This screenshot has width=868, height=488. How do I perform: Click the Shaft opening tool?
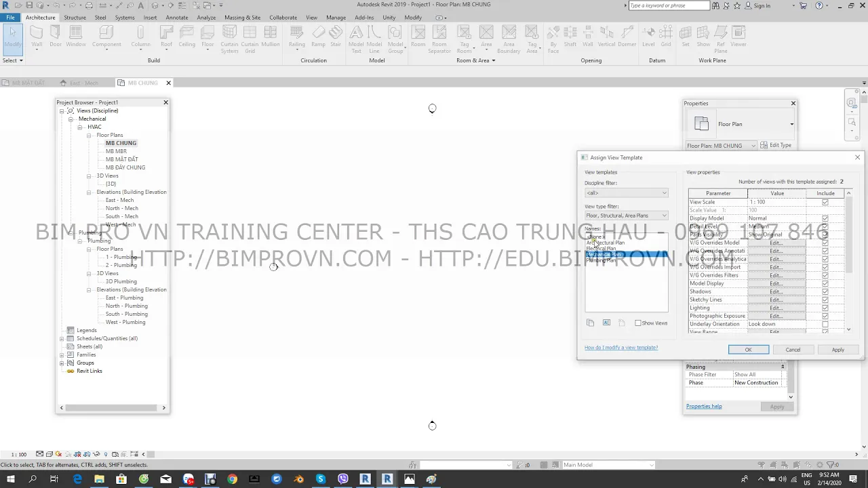(x=570, y=37)
